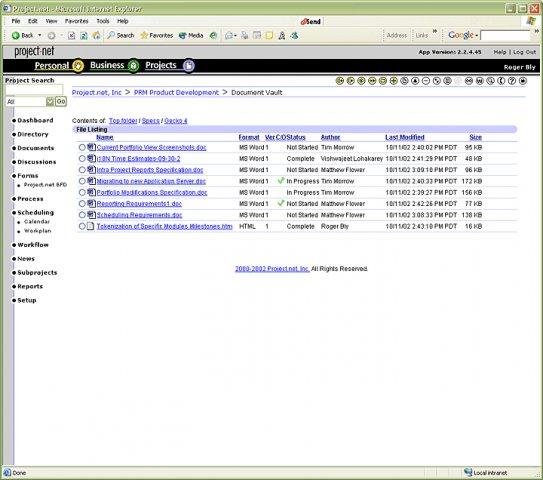
Task: Select radio button for Intra Project Reports Specification.doc
Action: tap(82, 170)
